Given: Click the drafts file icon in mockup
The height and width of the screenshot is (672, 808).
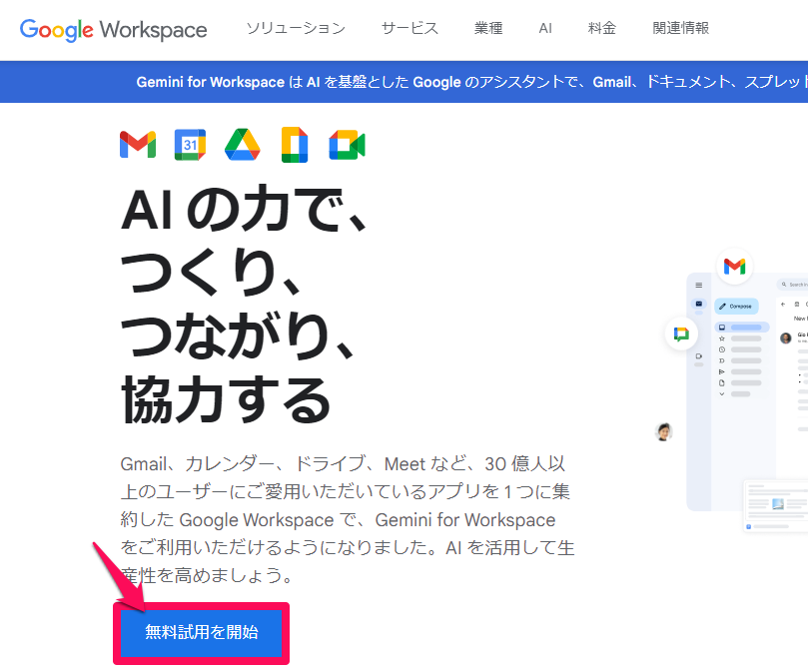Looking at the screenshot, I should 722,382.
